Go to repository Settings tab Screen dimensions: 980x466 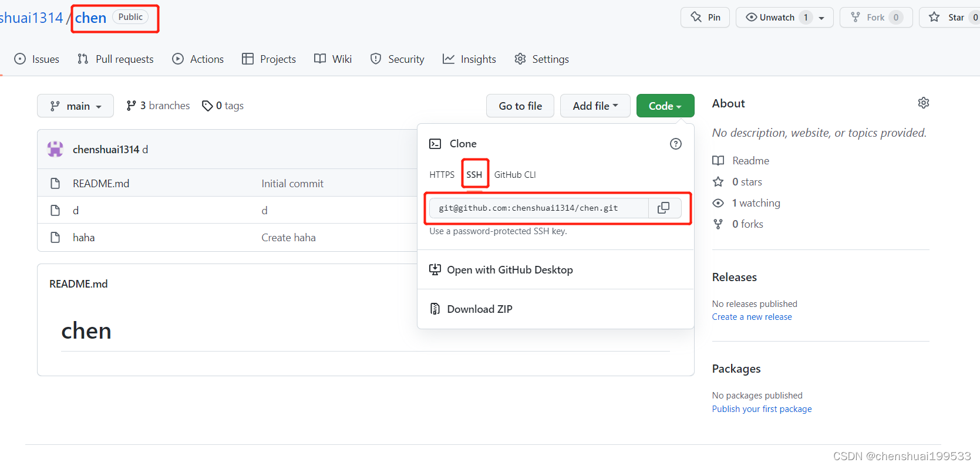tap(541, 59)
